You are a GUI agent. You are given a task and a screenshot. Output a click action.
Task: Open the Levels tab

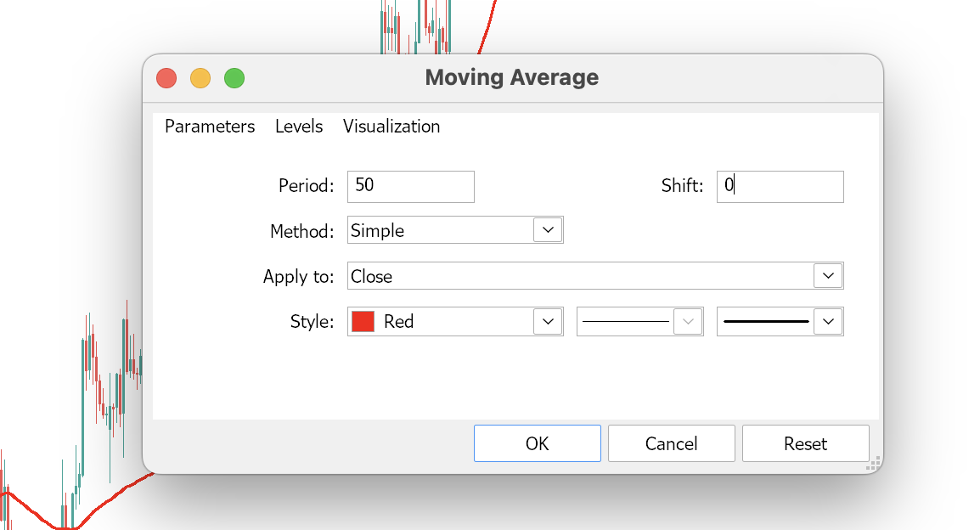pos(299,127)
